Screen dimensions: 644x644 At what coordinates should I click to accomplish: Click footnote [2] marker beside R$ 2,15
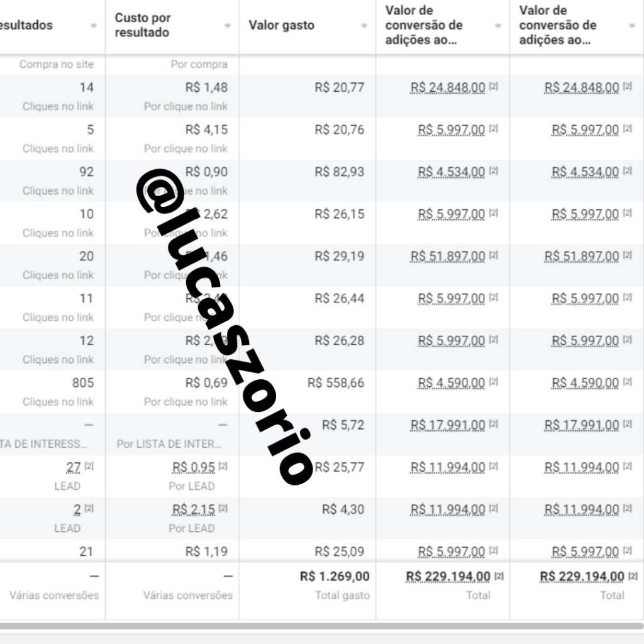(223, 508)
